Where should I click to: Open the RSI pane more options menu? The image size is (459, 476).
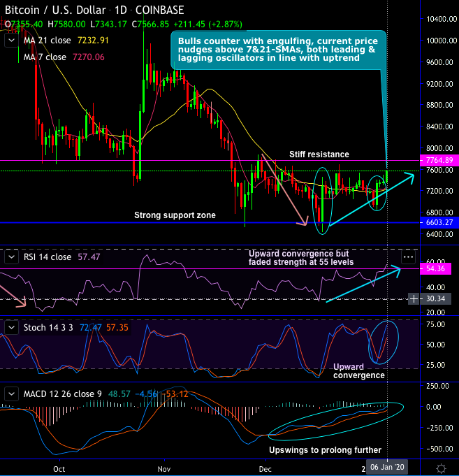click(408, 257)
